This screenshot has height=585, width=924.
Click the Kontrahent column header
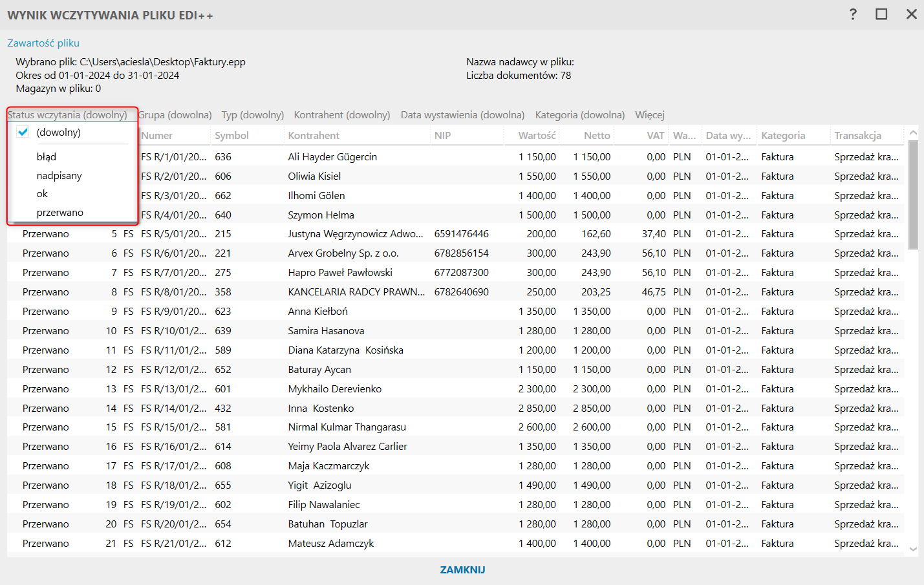[x=314, y=136]
